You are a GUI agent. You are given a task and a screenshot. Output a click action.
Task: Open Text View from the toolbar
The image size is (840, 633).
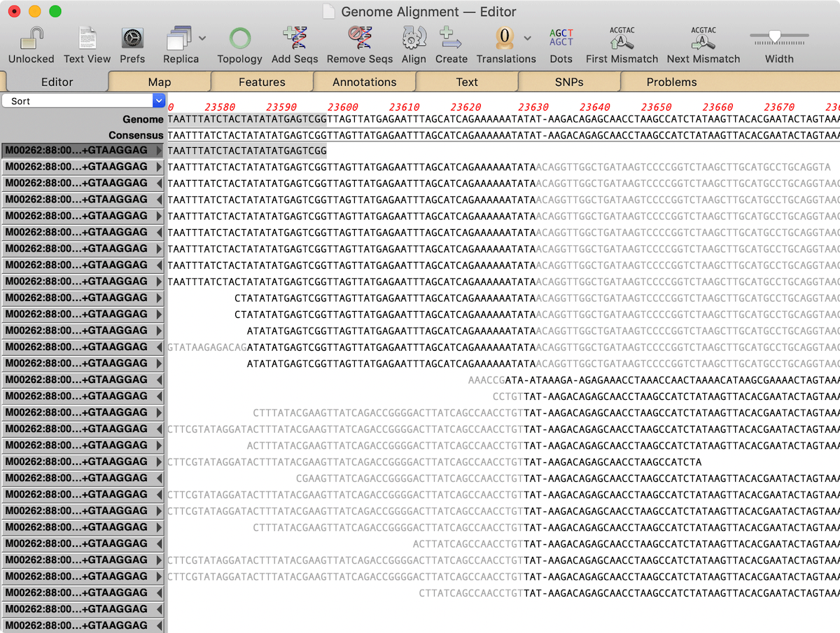click(x=87, y=38)
